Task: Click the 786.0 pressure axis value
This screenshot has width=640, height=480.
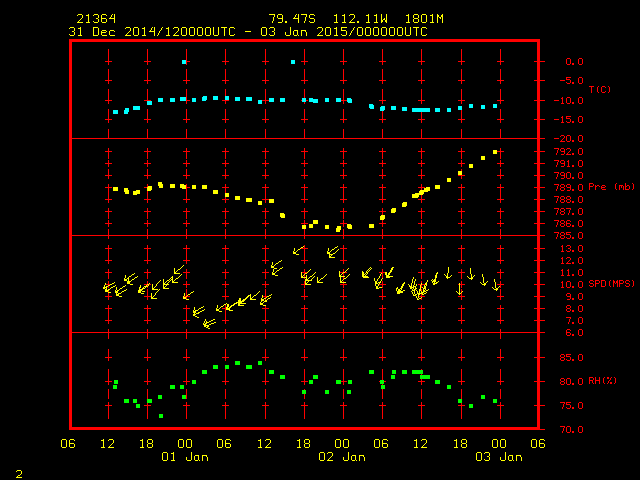Action: tap(568, 224)
